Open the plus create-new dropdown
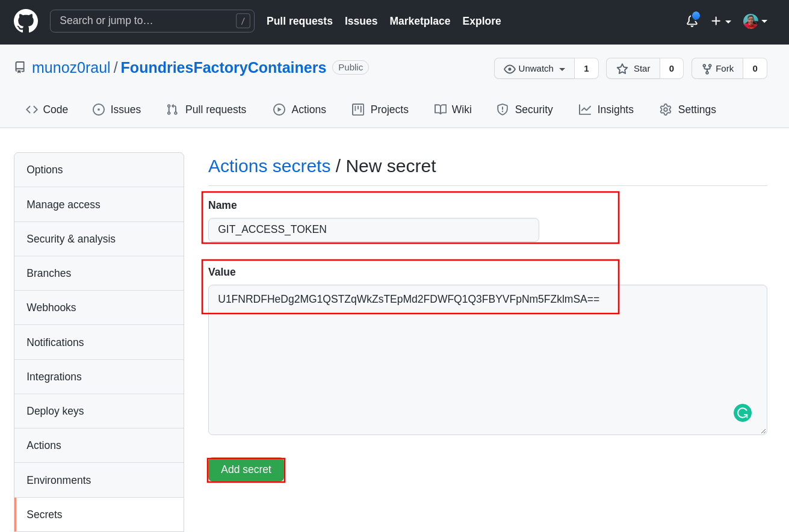The image size is (789, 532). point(720,21)
